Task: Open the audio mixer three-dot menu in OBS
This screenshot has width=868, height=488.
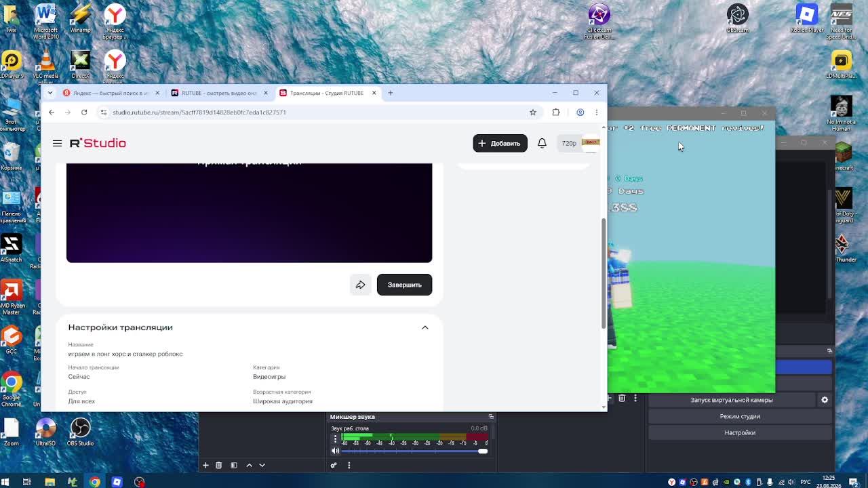Action: click(349, 465)
